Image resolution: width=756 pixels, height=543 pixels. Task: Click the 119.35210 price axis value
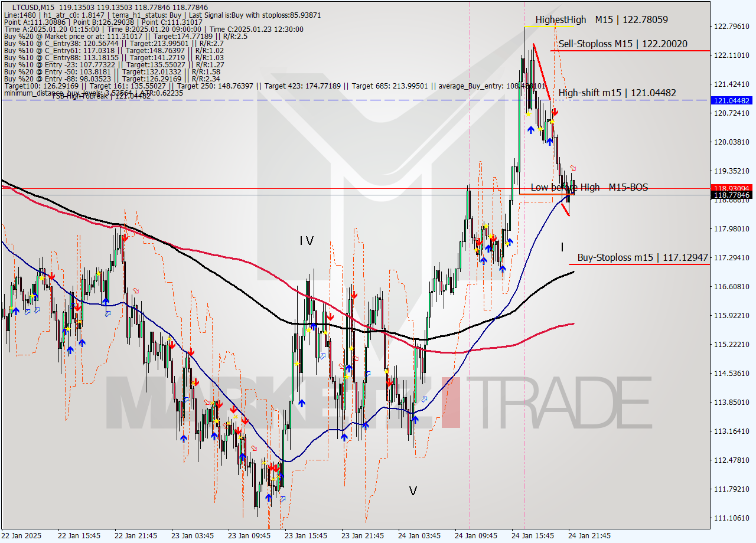[x=732, y=171]
